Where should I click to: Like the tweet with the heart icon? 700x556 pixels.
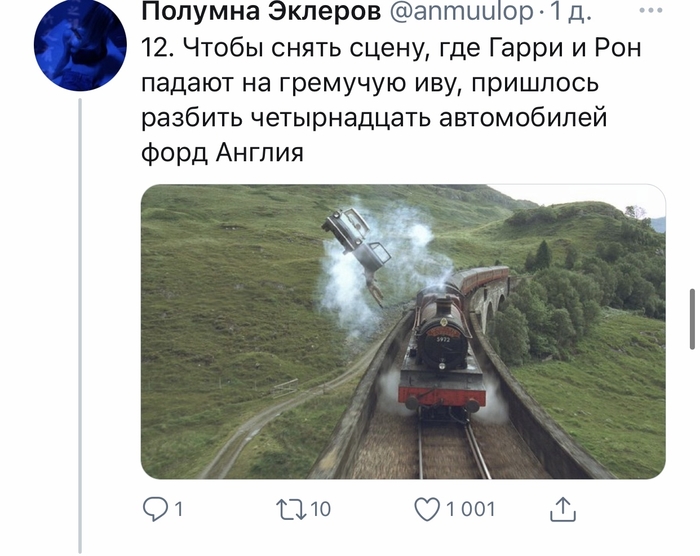tap(427, 510)
